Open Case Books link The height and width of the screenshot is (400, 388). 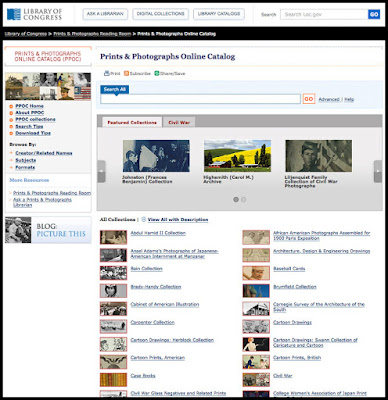point(143,376)
